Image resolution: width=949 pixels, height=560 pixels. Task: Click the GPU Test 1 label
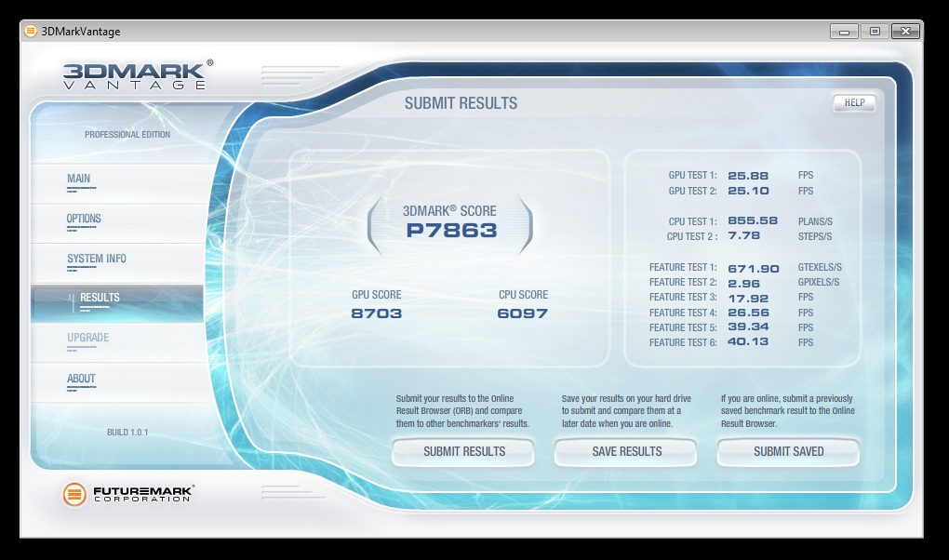[692, 175]
